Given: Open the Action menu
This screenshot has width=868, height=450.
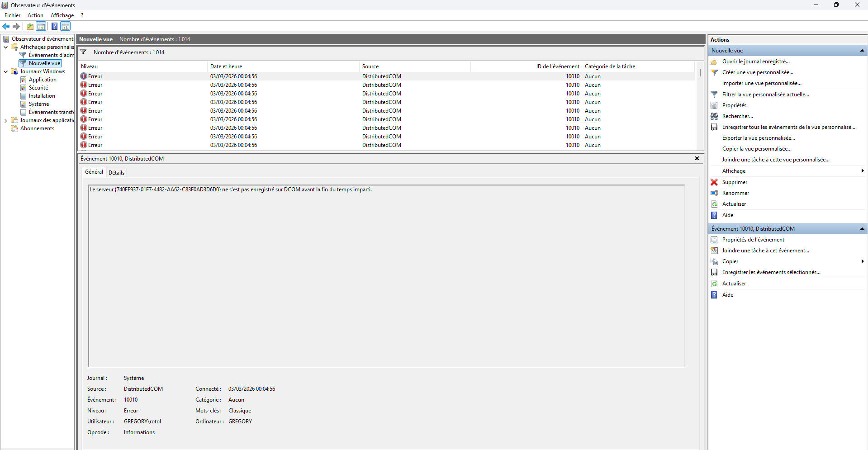Looking at the screenshot, I should coord(35,15).
